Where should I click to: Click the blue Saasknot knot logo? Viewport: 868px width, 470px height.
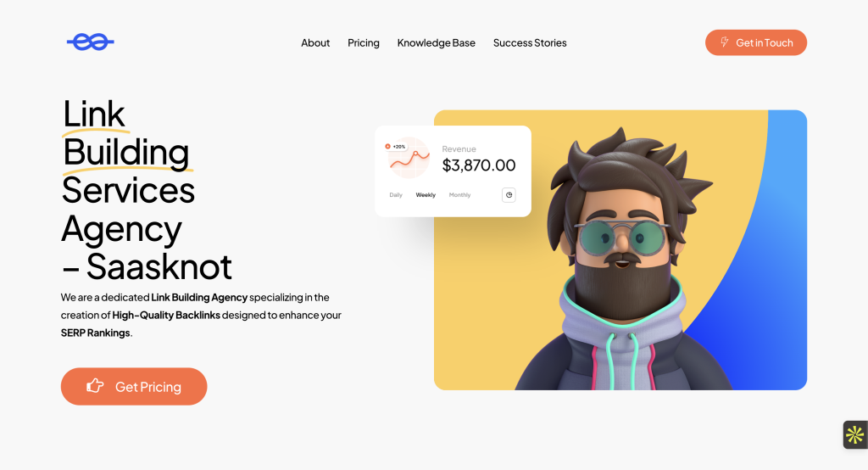coord(90,42)
